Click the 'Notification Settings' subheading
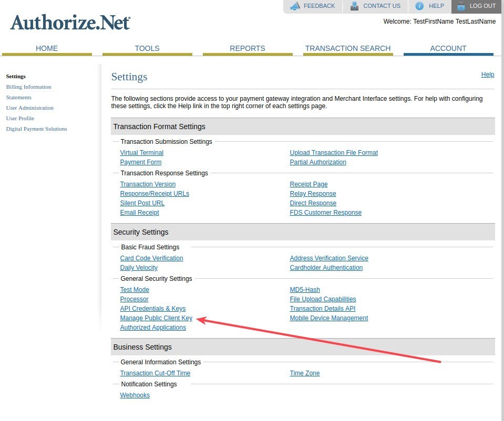The width and height of the screenshot is (504, 421). pos(149,384)
